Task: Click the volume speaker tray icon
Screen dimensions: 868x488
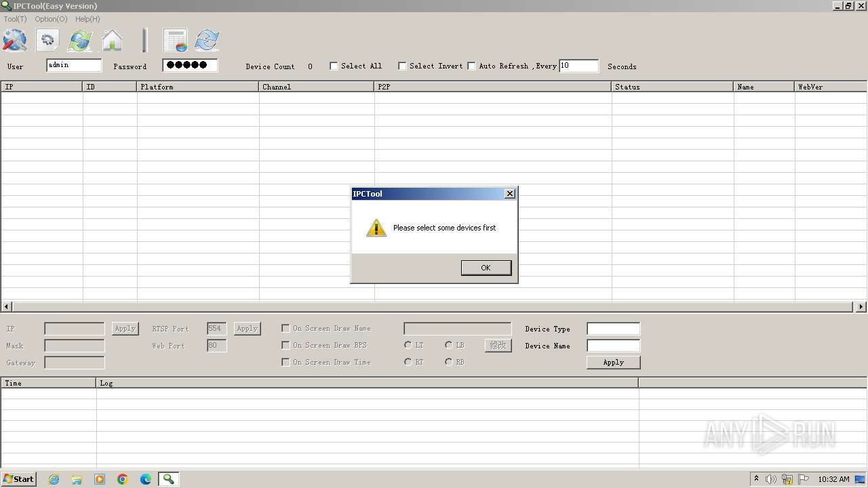Action: 771,479
